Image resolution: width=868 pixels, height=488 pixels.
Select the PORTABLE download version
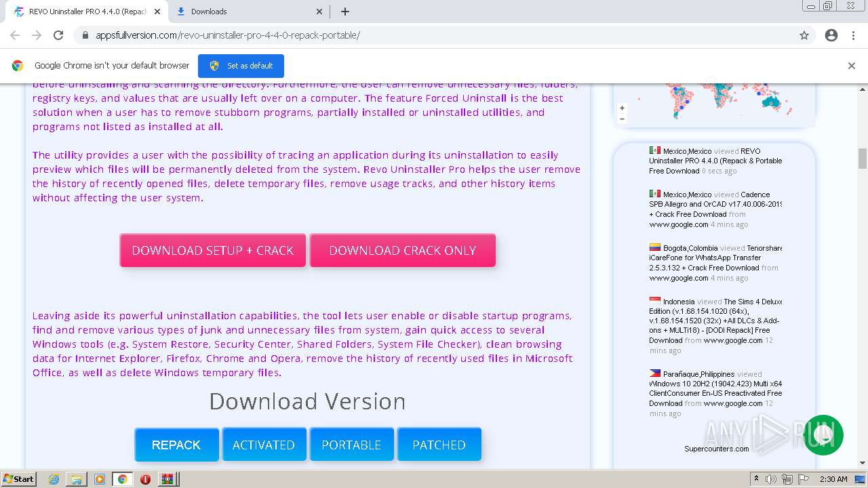(351, 445)
